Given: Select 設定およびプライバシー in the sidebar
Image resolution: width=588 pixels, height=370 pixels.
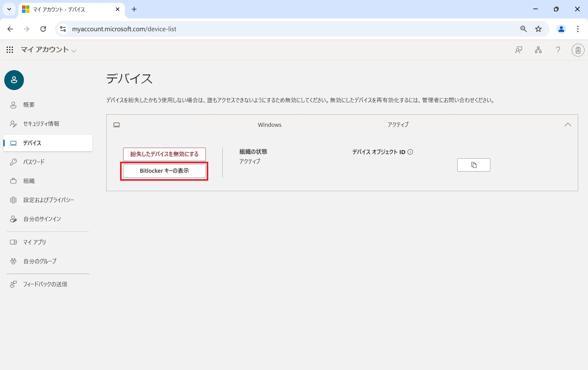Looking at the screenshot, I should pos(48,200).
